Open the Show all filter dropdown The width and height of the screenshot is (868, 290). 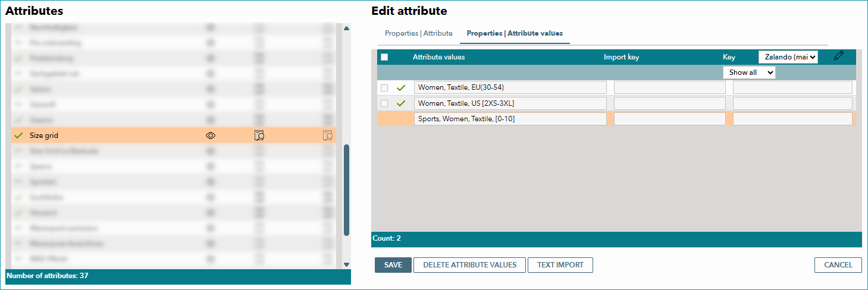click(749, 72)
